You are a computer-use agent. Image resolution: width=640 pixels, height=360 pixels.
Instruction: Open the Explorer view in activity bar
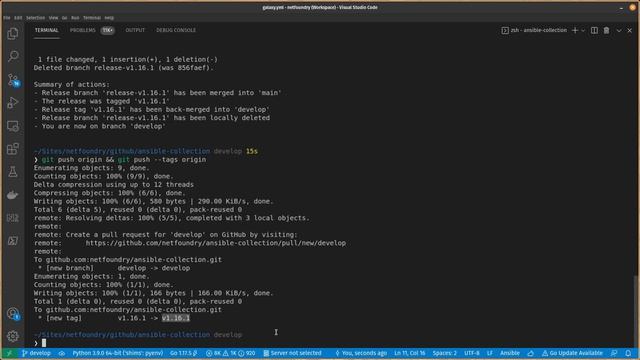click(x=13, y=33)
